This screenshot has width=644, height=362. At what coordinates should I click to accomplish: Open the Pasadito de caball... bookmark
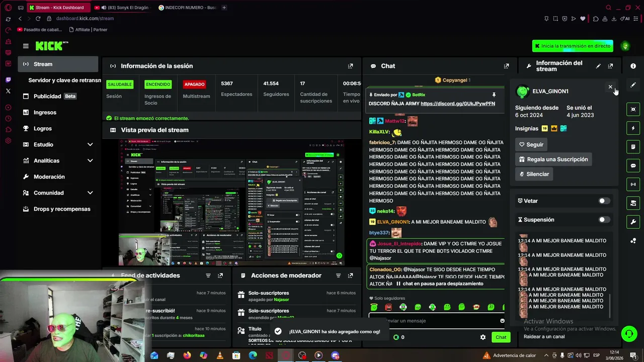click(x=40, y=30)
